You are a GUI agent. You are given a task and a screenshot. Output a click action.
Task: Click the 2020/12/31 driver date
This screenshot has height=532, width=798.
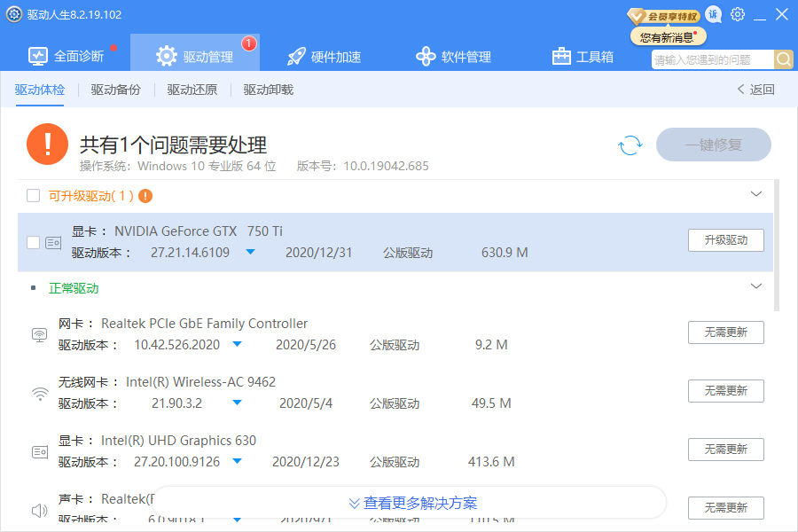pyautogui.click(x=318, y=253)
